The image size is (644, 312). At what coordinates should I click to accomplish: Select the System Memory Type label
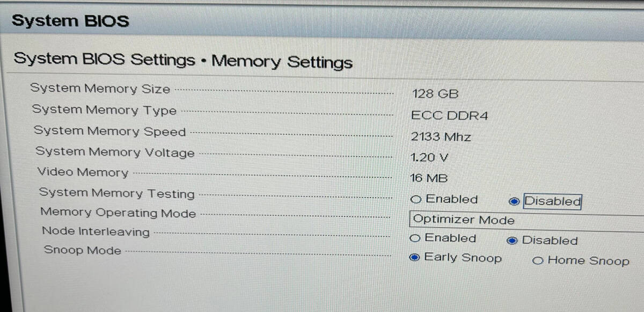[x=104, y=110]
